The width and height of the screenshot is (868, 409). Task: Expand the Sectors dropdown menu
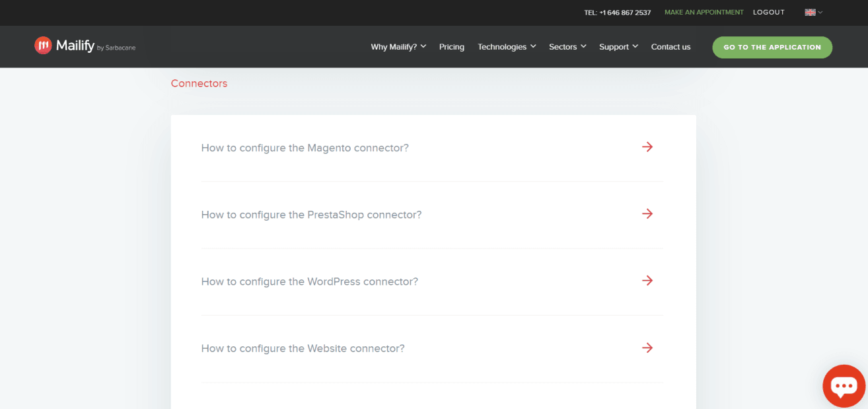tap(567, 47)
